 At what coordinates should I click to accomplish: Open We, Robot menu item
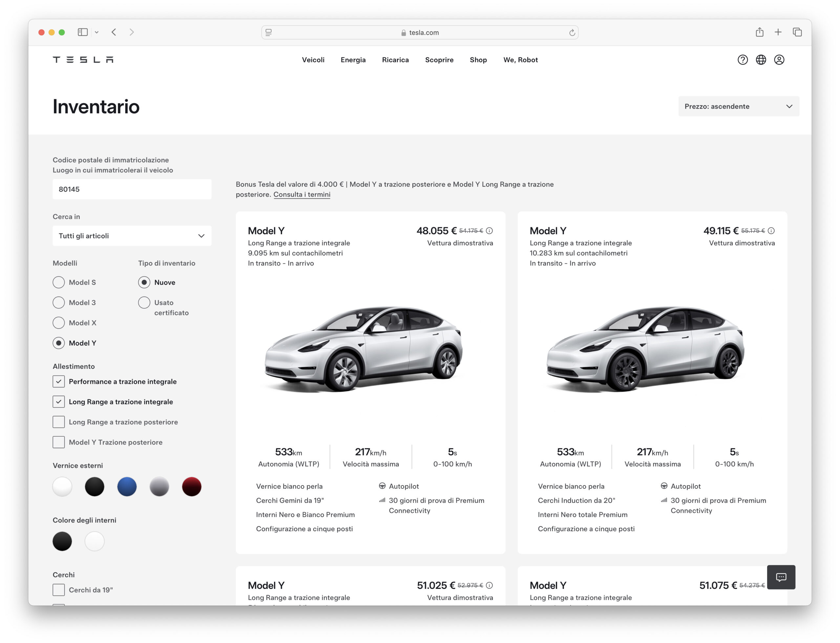click(520, 60)
